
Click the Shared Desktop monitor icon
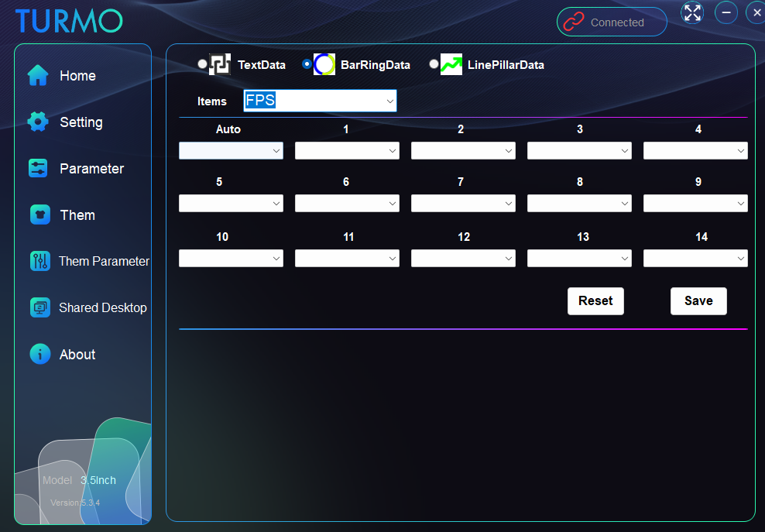pos(39,308)
